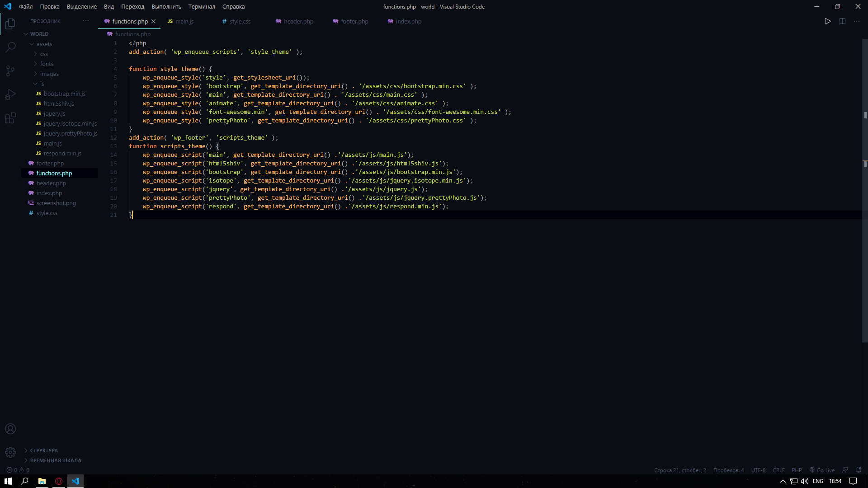Viewport: 868px width, 488px height.
Task: Change cursor position via Строка 21 status
Action: (680, 470)
